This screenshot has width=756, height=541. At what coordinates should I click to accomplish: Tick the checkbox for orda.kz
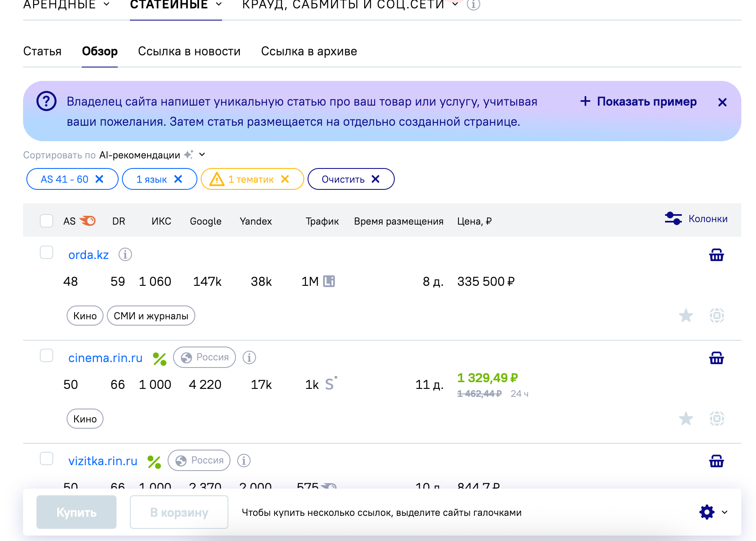[x=47, y=253]
